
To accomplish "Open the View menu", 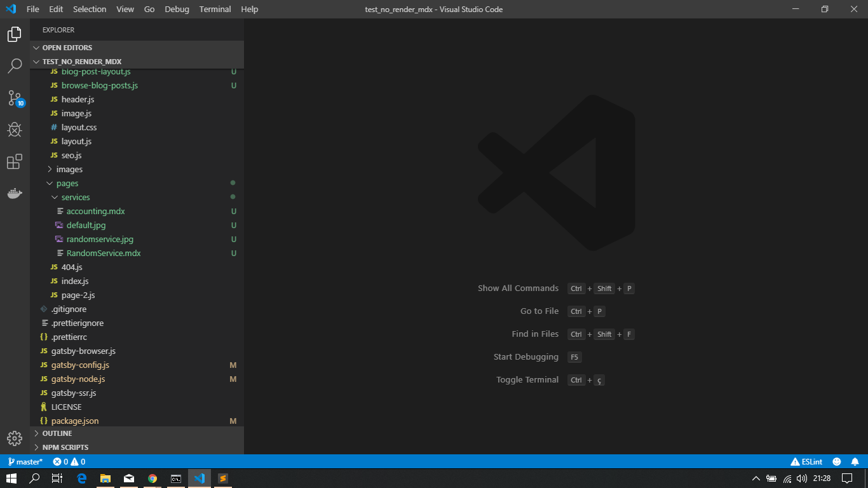I will click(x=125, y=9).
